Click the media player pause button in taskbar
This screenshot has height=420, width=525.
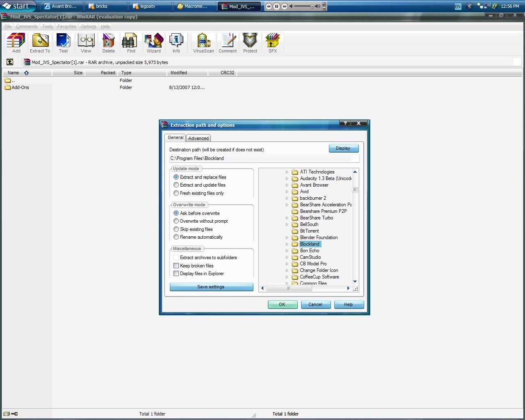(x=276, y=6)
